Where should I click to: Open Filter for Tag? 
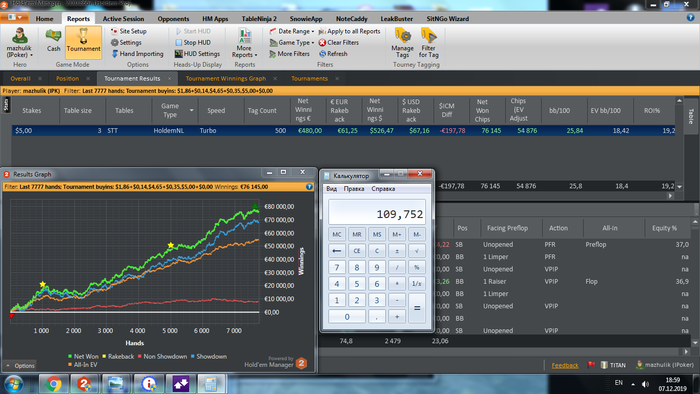pos(429,43)
